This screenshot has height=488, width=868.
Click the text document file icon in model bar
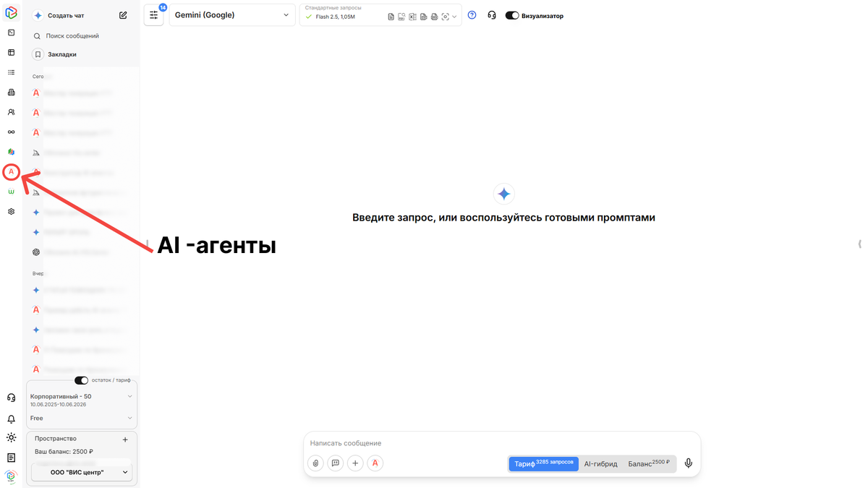pyautogui.click(x=391, y=17)
